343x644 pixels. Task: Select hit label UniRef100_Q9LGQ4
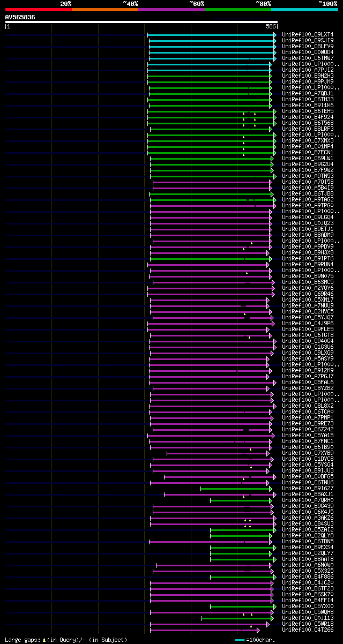coord(308,217)
